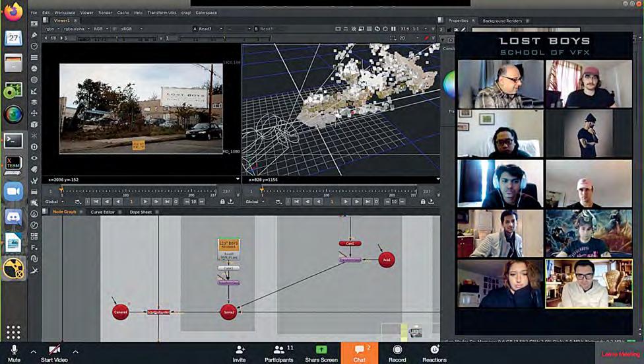Image resolution: width=644 pixels, height=364 pixels.
Task: Launch Firefox from the Ubuntu dock
Action: pos(14,12)
